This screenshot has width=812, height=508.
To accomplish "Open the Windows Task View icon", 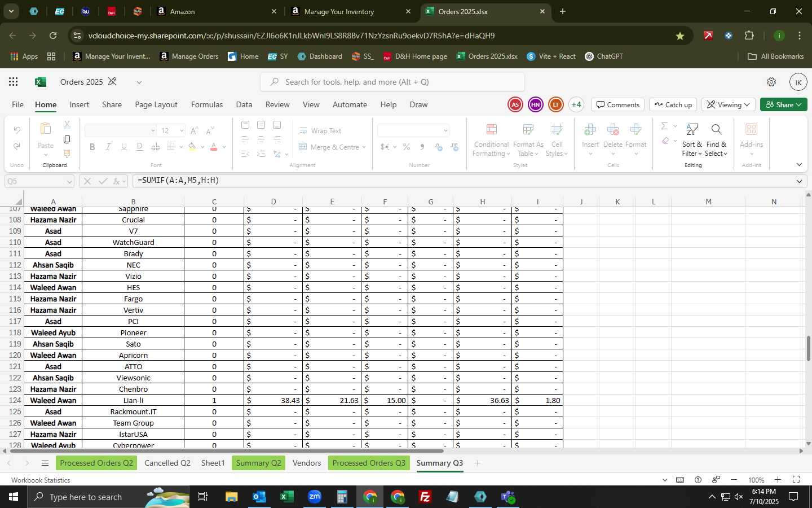I will [x=203, y=497].
